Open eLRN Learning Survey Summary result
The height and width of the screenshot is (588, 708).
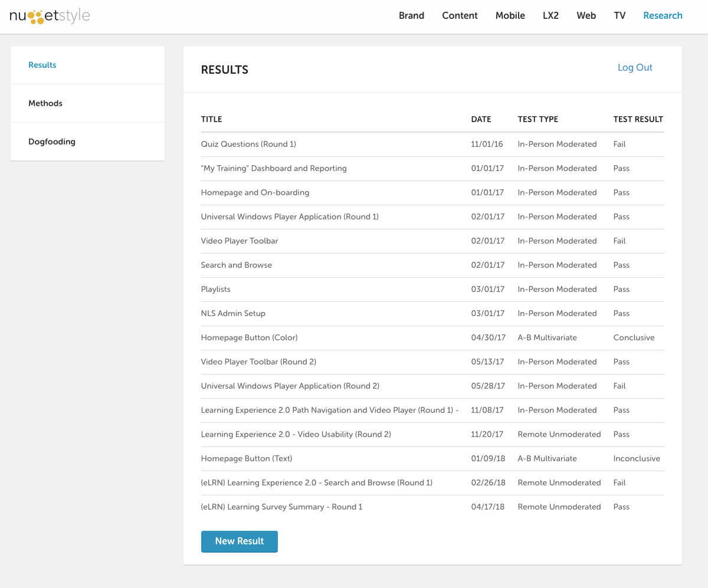click(281, 507)
